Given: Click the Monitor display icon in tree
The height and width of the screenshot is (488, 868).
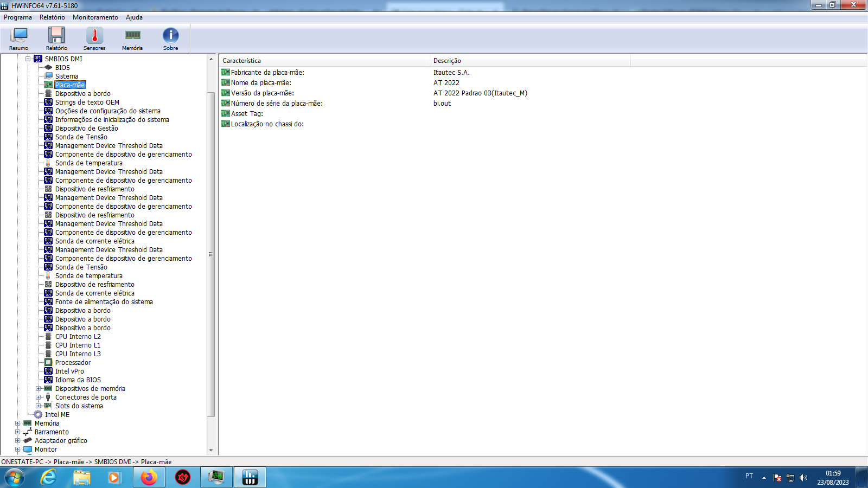Looking at the screenshot, I should tap(28, 450).
